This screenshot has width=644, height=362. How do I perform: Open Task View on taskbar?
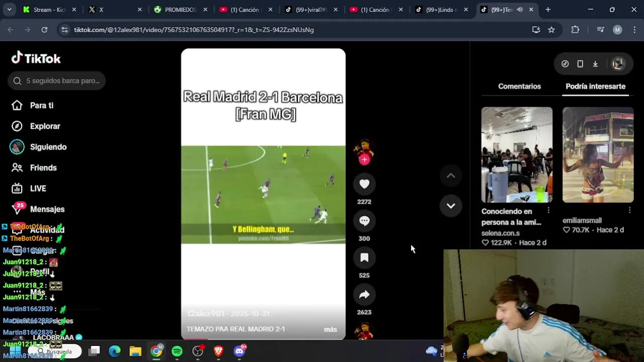pyautogui.click(x=94, y=351)
